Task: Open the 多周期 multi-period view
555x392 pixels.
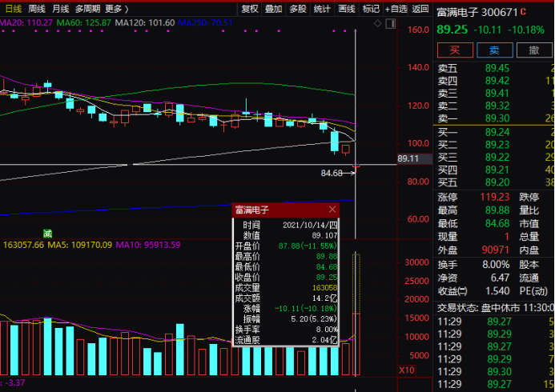Action: (88, 9)
